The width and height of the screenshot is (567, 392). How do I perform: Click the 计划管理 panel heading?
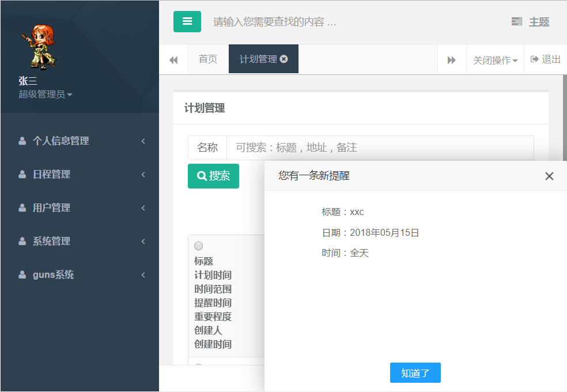click(205, 108)
